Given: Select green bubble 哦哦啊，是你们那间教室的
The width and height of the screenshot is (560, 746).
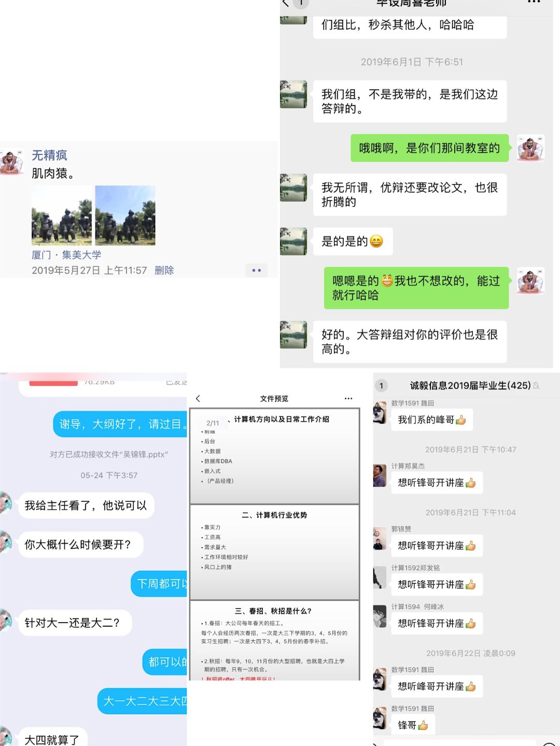Looking at the screenshot, I should [x=430, y=148].
